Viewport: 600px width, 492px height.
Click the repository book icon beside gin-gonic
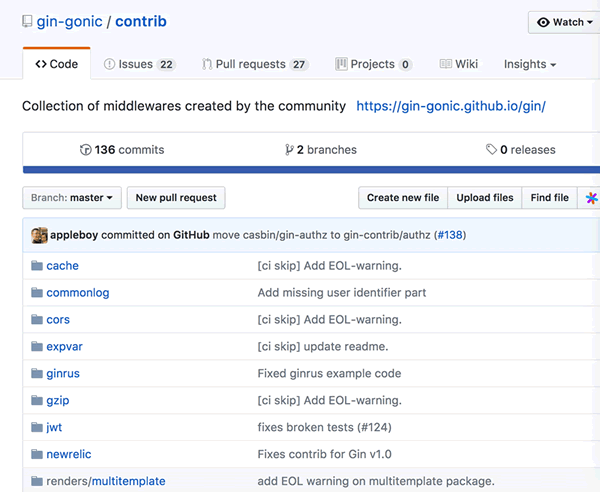[x=27, y=22]
